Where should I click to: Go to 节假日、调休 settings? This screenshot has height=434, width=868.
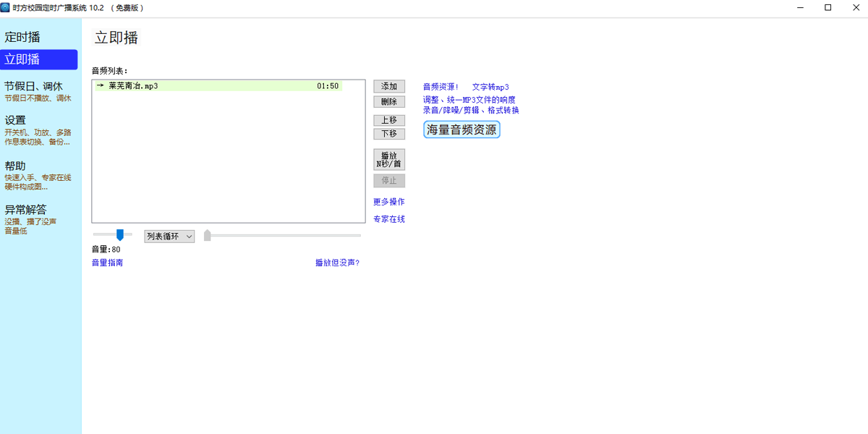coord(33,86)
